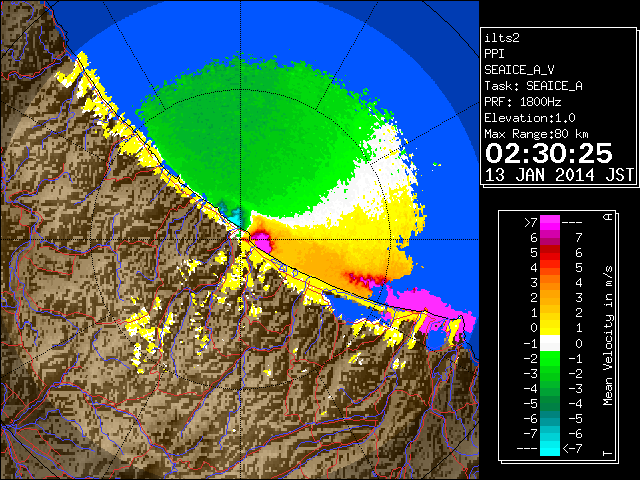Click the 'PPI' scan type text
This screenshot has height=480, width=640.
point(494,54)
